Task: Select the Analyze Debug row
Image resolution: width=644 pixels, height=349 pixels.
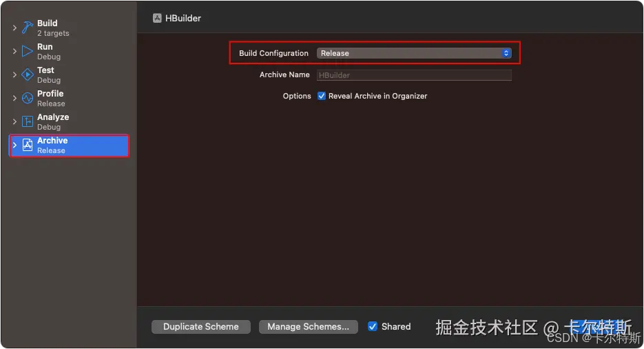Action: [70, 121]
